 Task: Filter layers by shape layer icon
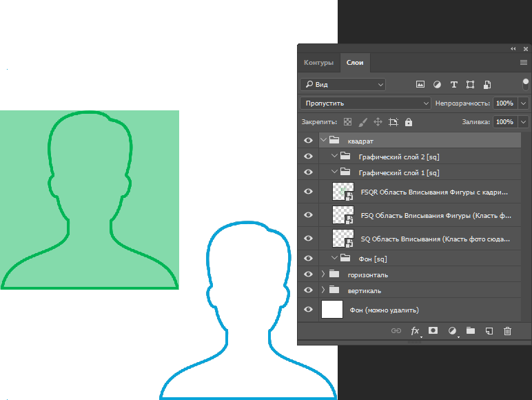470,85
